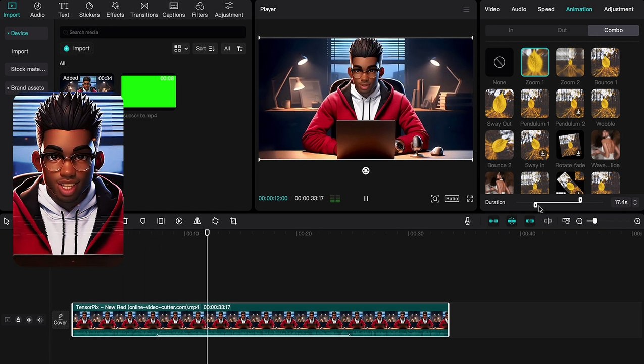This screenshot has width=644, height=364.
Task: Select the green screen subscribe.mp4 thumbnail
Action: point(148,92)
